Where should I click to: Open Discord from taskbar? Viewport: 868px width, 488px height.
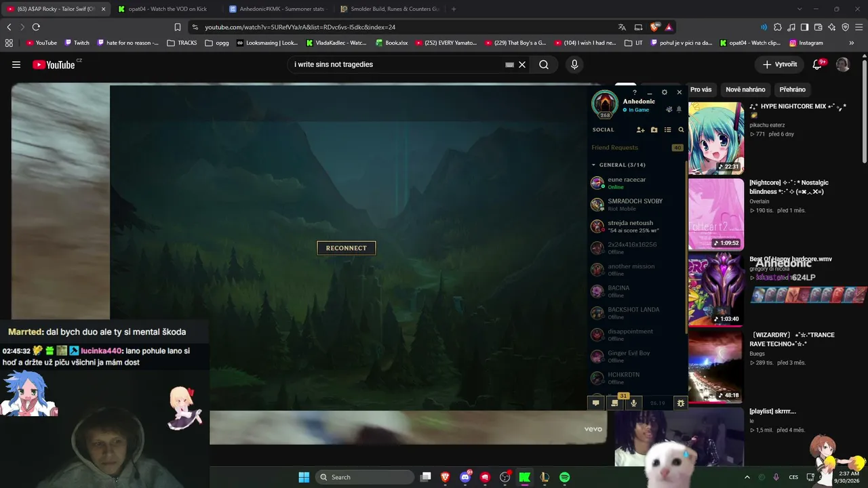[x=465, y=477]
